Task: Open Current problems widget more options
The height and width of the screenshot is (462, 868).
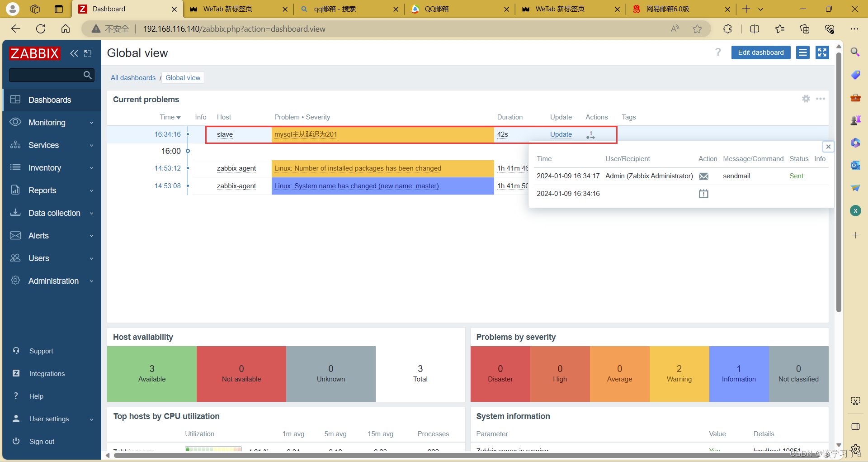Action: click(x=821, y=99)
